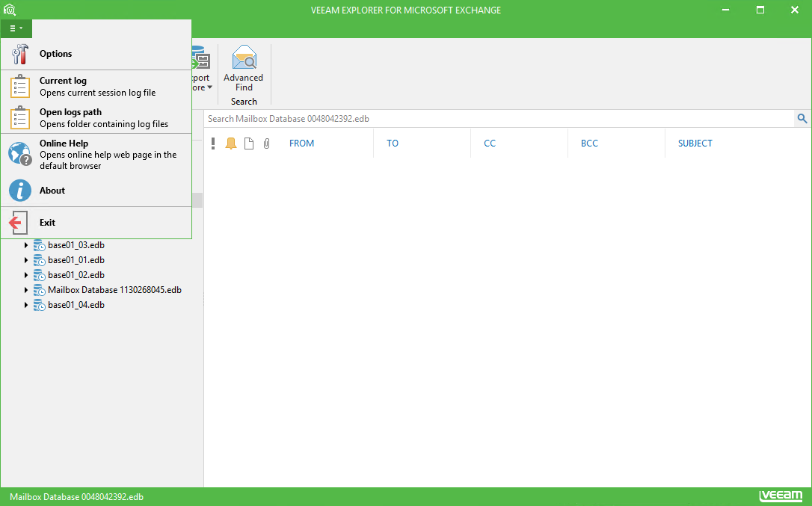Click the Online Help globe icon
This screenshot has height=506, width=812.
[x=19, y=154]
